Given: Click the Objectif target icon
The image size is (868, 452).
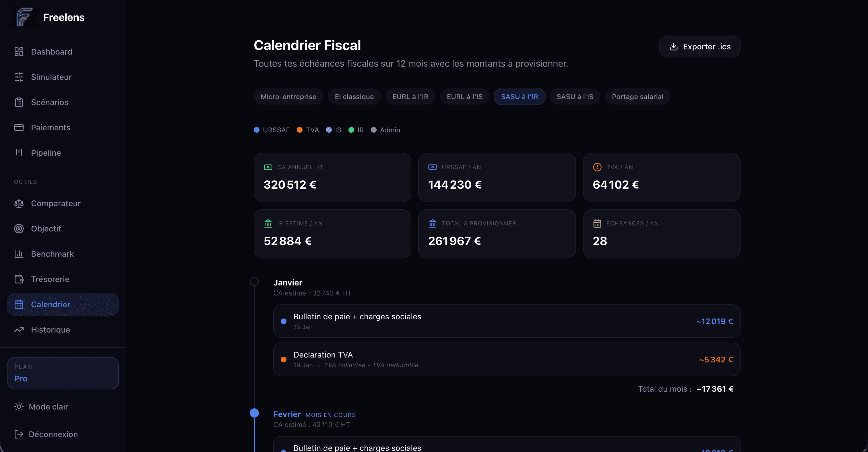Looking at the screenshot, I should [x=19, y=229].
